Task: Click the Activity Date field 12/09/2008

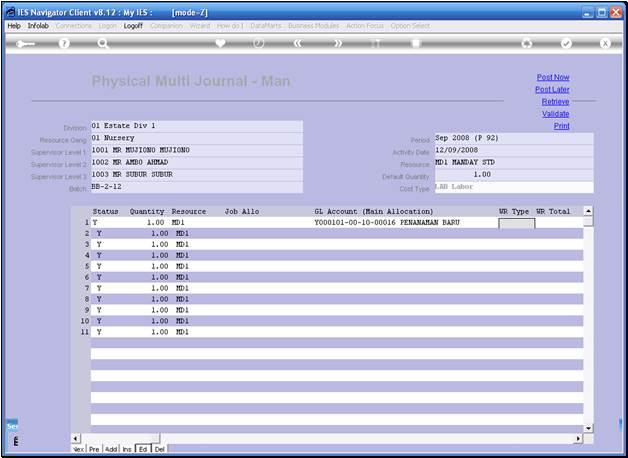Action: pyautogui.click(x=514, y=151)
